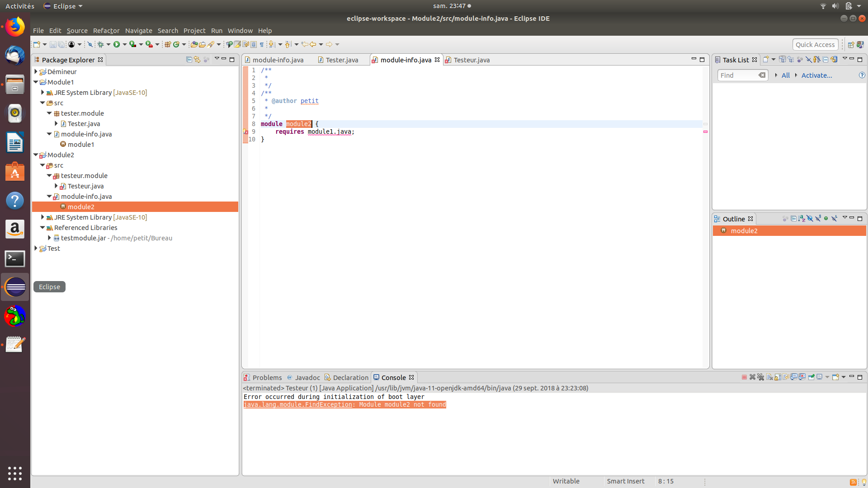
Task: Hide completed tasks in the Task List
Action: coord(809,60)
